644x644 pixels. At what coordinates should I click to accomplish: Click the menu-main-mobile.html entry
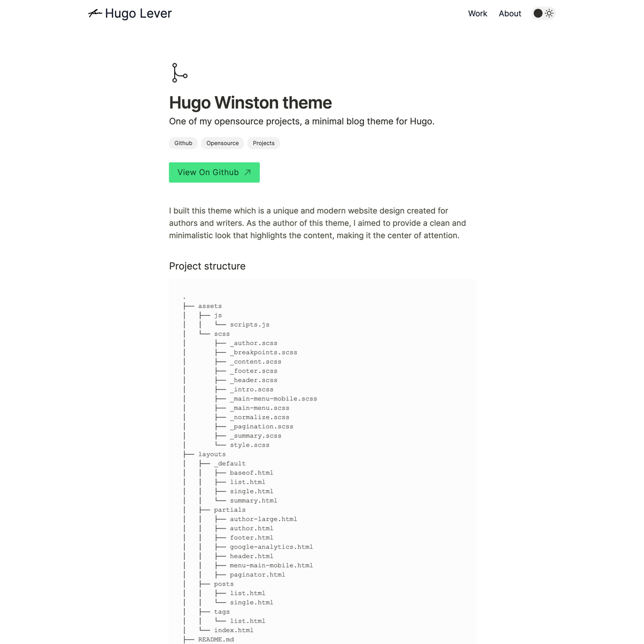[x=271, y=566]
